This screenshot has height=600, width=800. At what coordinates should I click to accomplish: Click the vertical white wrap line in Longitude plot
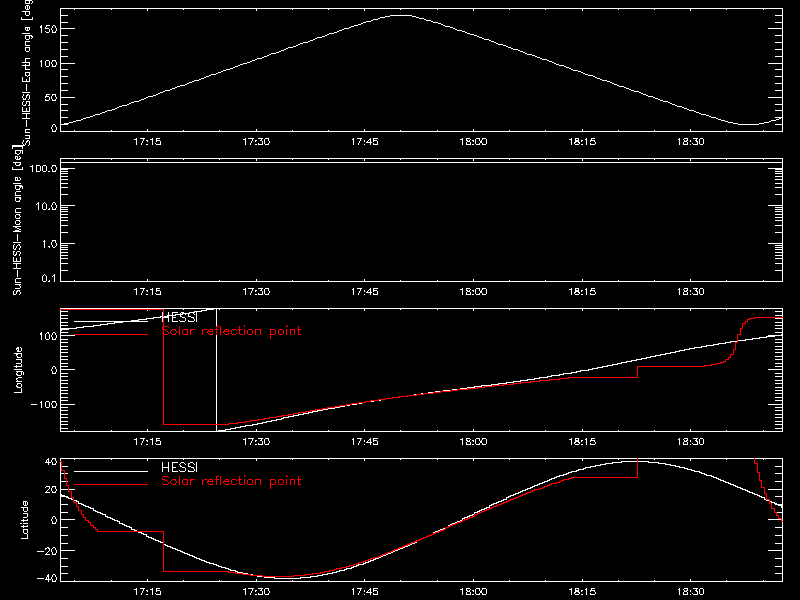click(216, 370)
